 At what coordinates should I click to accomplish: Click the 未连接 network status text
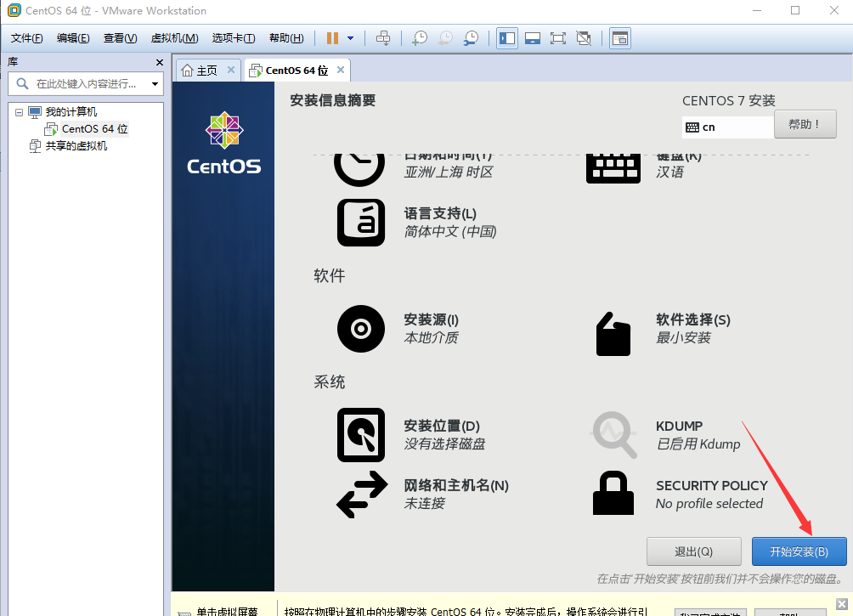[424, 503]
